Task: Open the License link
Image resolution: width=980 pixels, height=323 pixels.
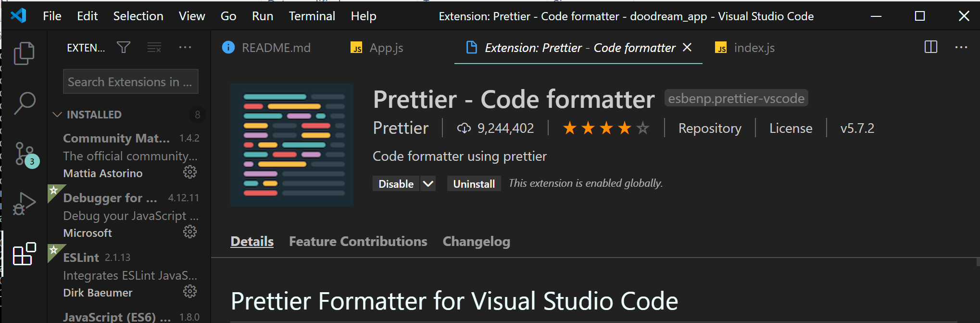Action: tap(791, 128)
